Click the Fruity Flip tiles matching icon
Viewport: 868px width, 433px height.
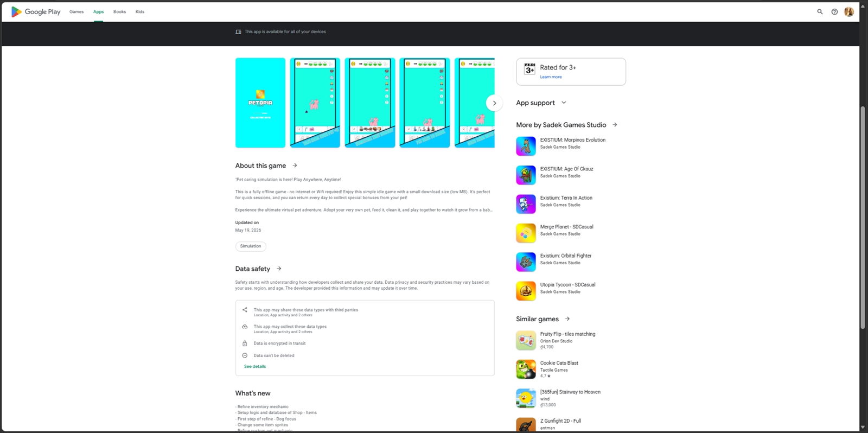click(526, 340)
